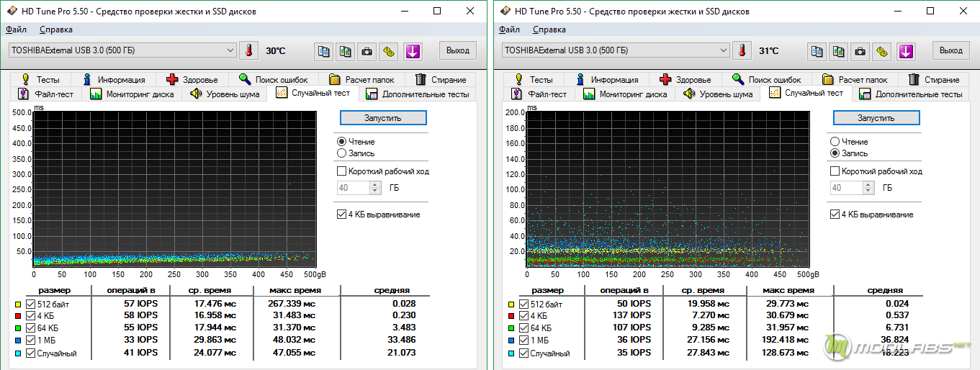Click copy screenshot icon in 31°C window toolbar
Viewport: 980px width, 370px height.
point(839,51)
